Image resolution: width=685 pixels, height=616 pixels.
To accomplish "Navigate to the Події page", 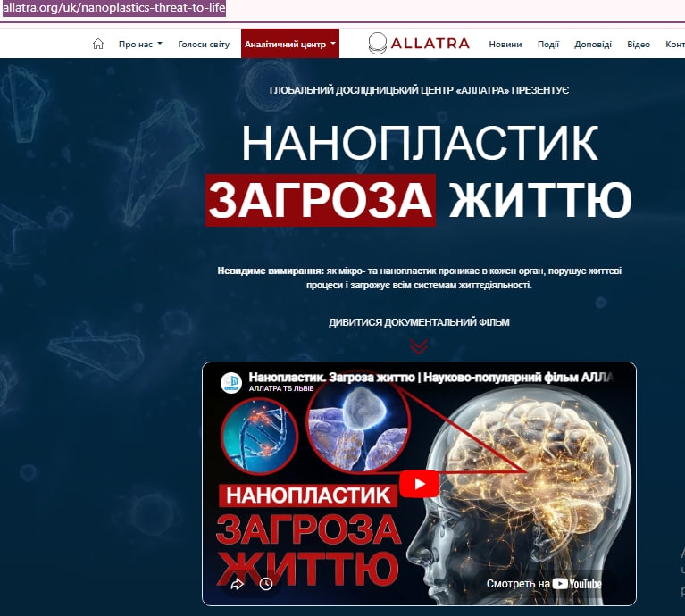I will [x=547, y=44].
